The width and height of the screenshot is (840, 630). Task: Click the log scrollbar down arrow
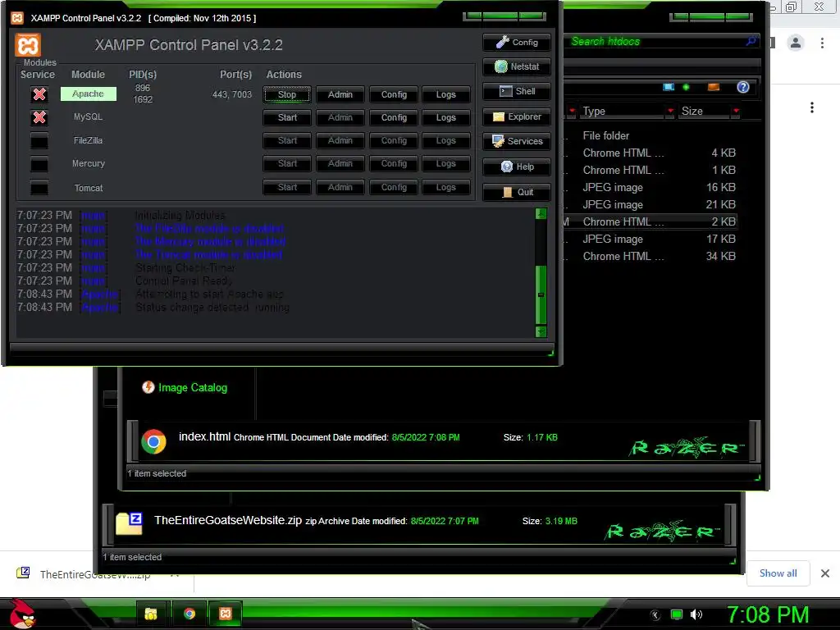[541, 331]
